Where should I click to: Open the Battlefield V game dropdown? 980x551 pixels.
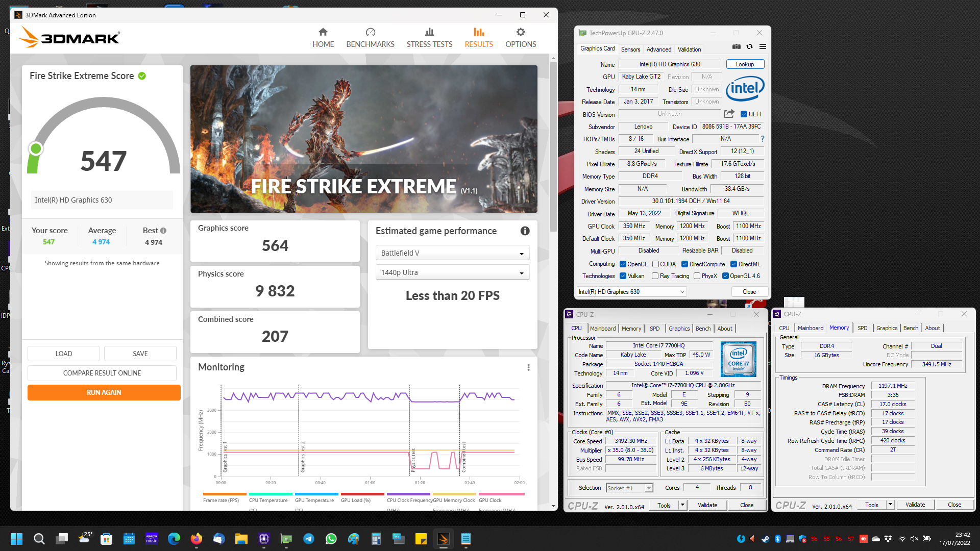click(x=452, y=253)
